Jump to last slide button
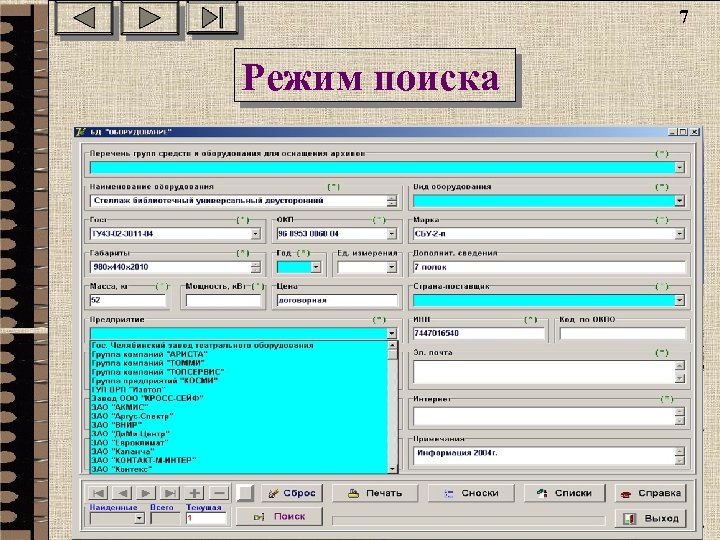 [212, 17]
